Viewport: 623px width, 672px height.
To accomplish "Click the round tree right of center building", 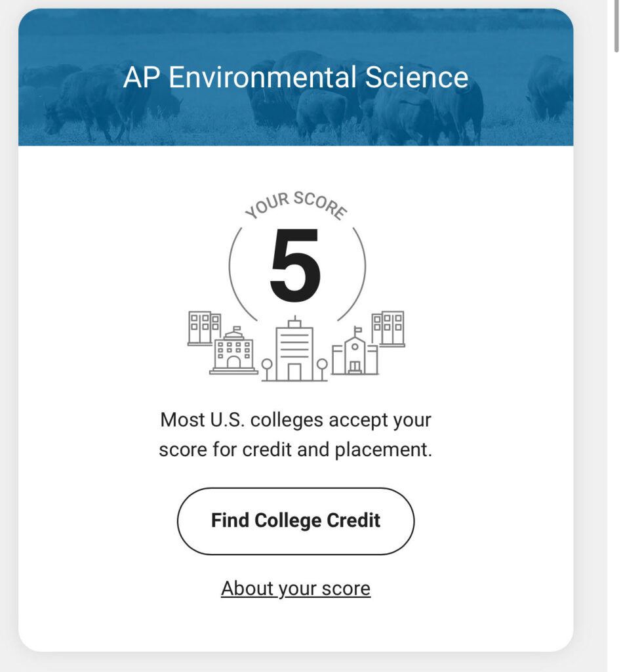I will [x=322, y=369].
